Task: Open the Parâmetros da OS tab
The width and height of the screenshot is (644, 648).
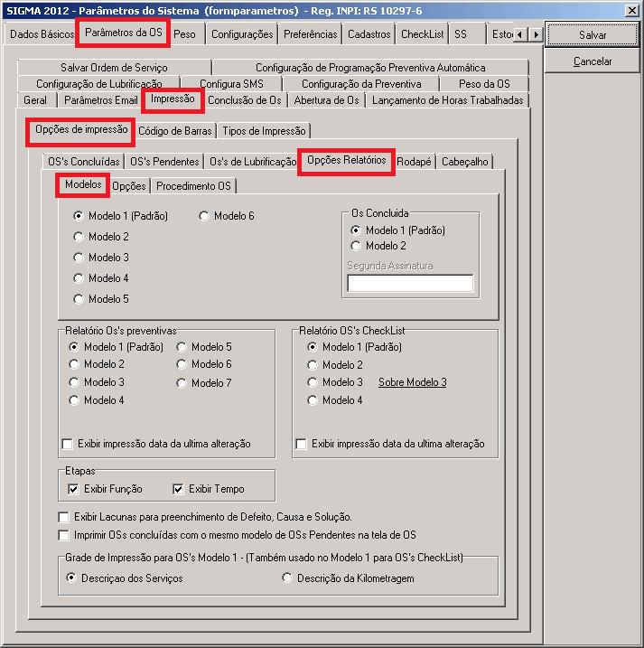Action: click(123, 33)
